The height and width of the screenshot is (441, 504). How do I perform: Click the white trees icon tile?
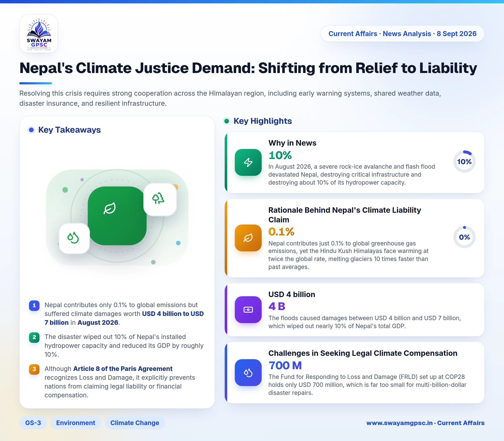160,200
